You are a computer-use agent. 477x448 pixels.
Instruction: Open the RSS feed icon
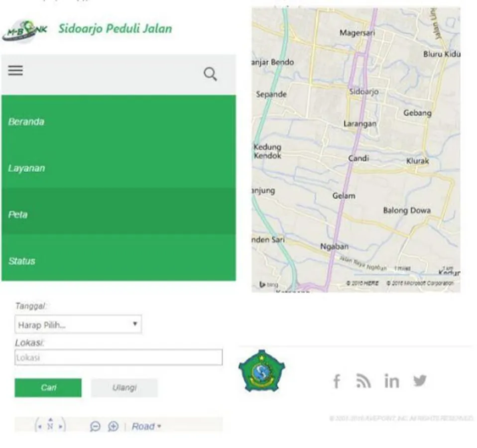click(363, 381)
